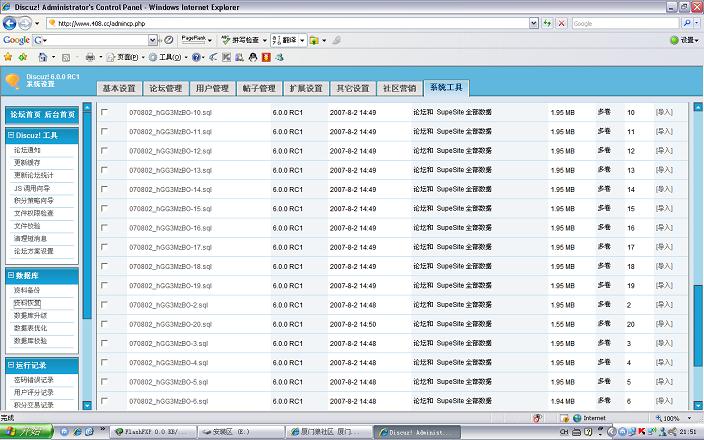Collapse the 数据库 sidebar section
704x440 pixels.
[x=11, y=275]
